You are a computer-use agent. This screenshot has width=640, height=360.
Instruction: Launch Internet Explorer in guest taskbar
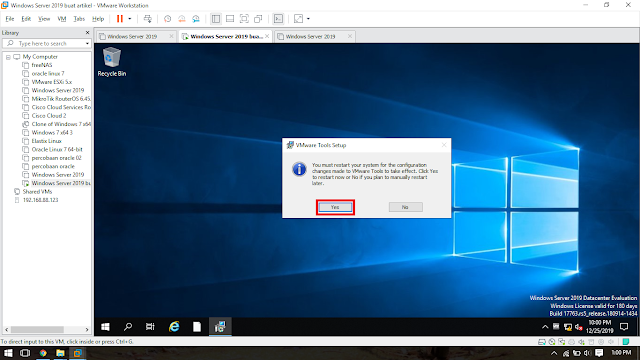point(174,327)
